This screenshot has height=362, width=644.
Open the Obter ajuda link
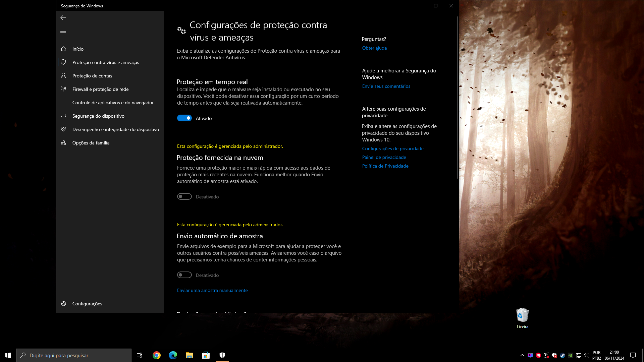point(374,48)
